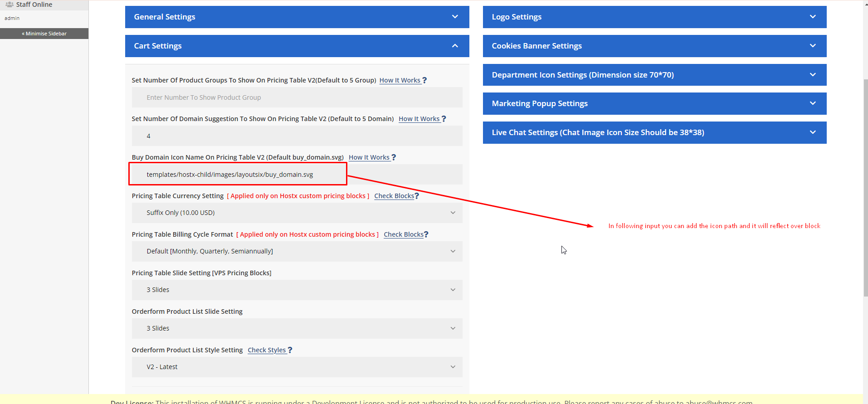Click question mark beside Currency Setting Check Blocks
Image resolution: width=868 pixels, height=404 pixels.
(x=417, y=196)
